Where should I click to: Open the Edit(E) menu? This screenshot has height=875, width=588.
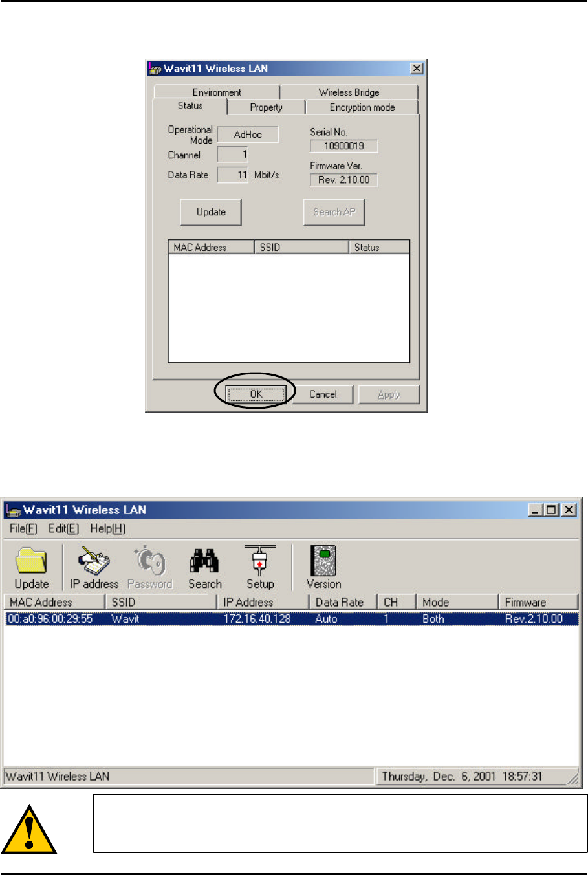[x=63, y=528]
